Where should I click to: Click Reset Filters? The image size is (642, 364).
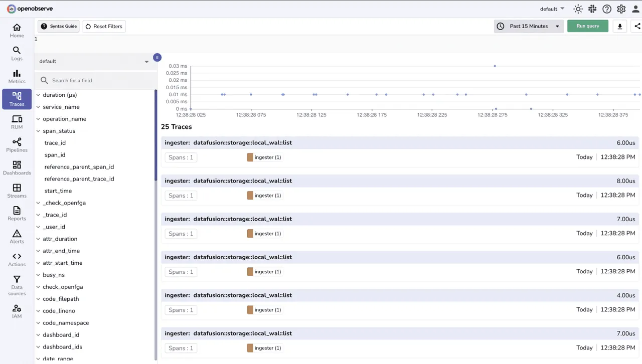pos(104,26)
